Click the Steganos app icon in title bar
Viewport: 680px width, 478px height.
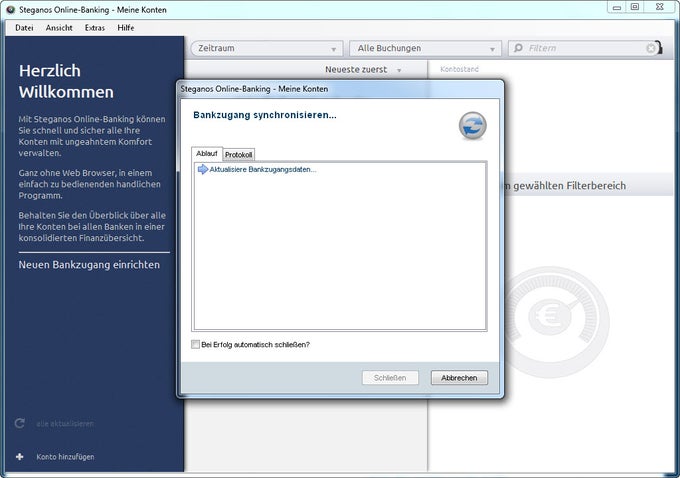[x=10, y=10]
